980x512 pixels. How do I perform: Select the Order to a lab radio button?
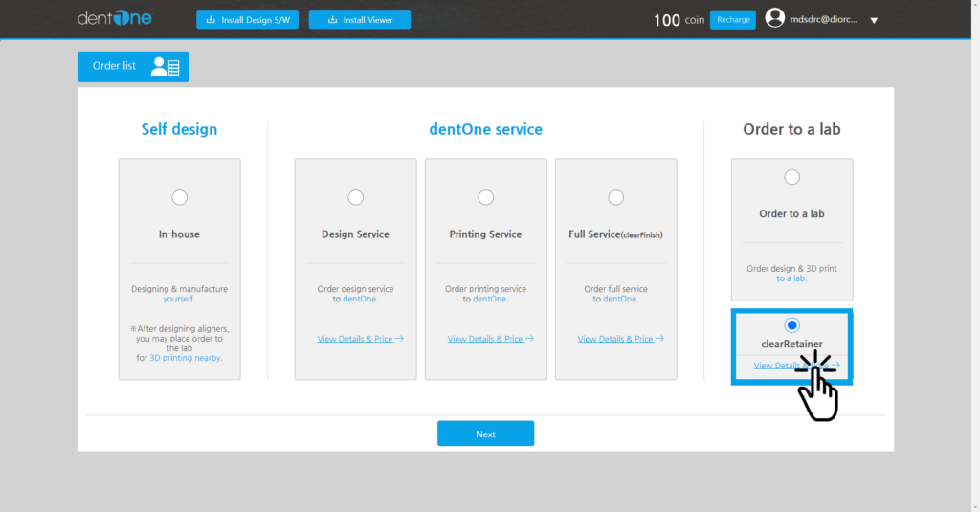pos(791,177)
